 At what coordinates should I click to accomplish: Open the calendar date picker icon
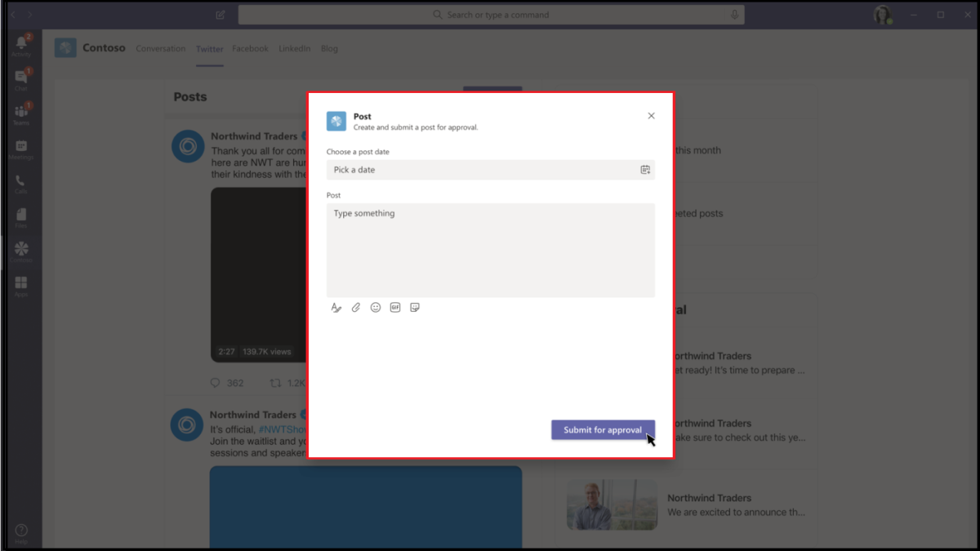tap(645, 170)
